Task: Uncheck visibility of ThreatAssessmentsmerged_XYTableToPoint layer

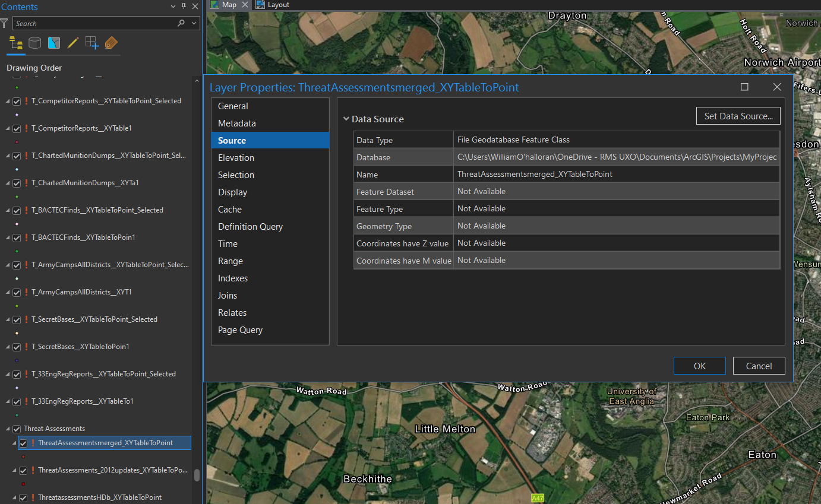Action: pyautogui.click(x=23, y=443)
